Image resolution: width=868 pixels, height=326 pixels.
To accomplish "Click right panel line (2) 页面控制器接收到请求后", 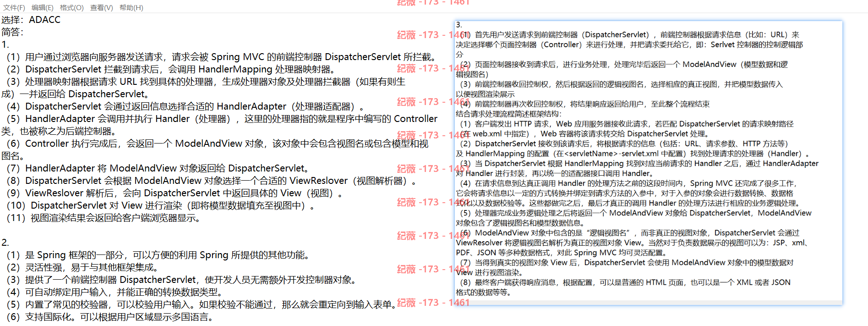I will click(624, 65).
